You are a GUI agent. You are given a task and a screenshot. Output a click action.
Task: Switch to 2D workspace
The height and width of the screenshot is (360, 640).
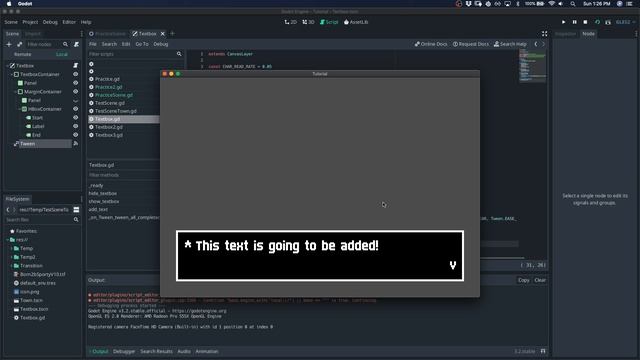291,22
